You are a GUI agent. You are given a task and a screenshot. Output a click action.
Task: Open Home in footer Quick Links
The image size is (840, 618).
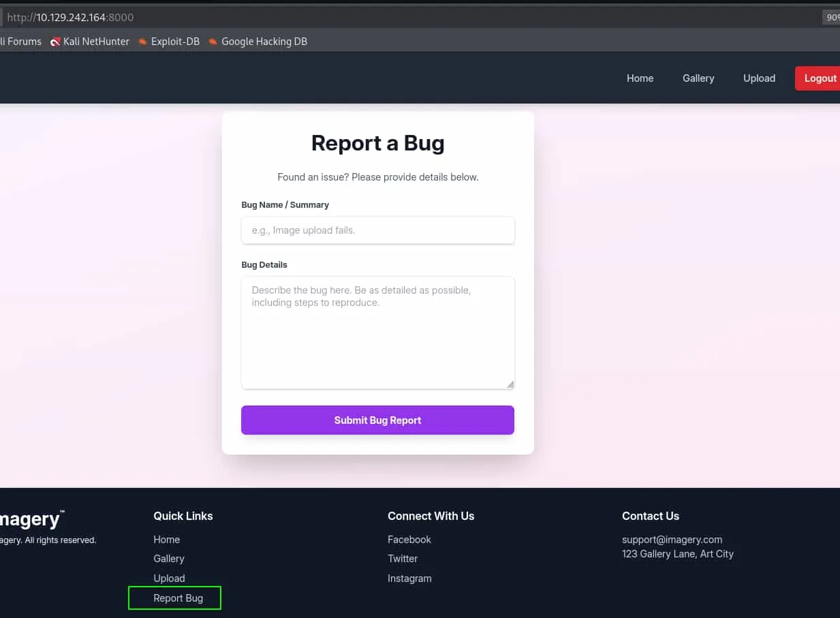point(167,540)
